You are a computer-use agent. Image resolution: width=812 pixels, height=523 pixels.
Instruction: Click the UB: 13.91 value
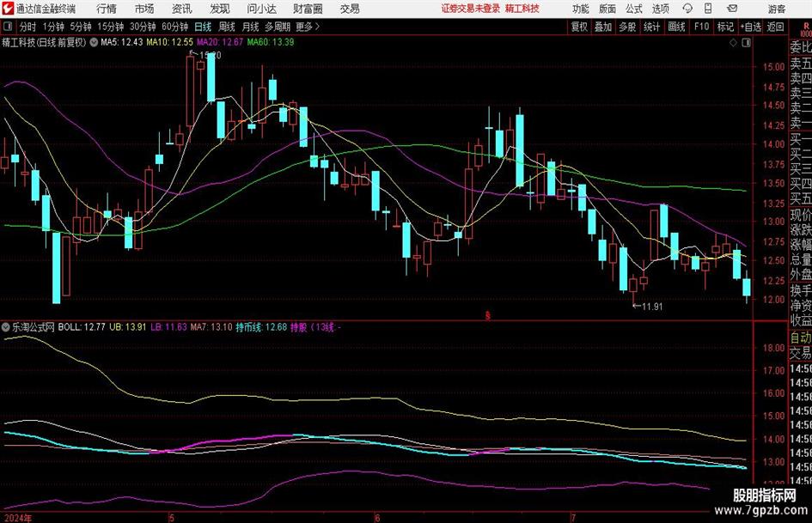127,327
